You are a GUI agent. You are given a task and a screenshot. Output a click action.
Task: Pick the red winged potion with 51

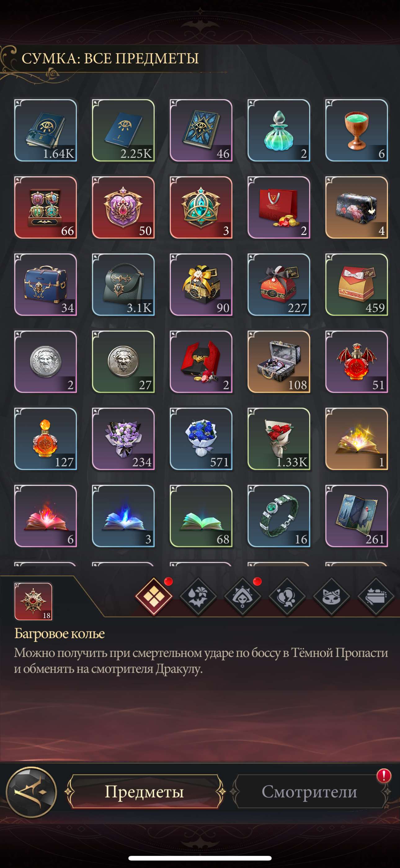point(357,362)
